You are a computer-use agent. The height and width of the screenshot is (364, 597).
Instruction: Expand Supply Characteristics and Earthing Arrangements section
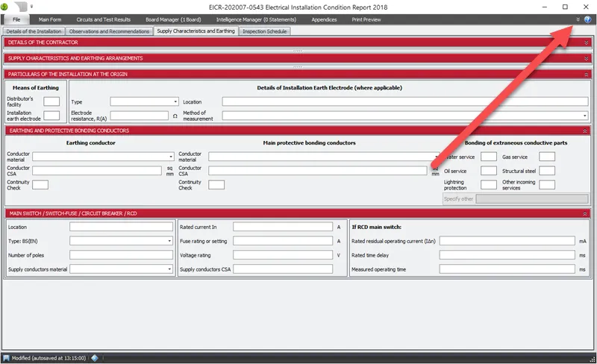(587, 57)
